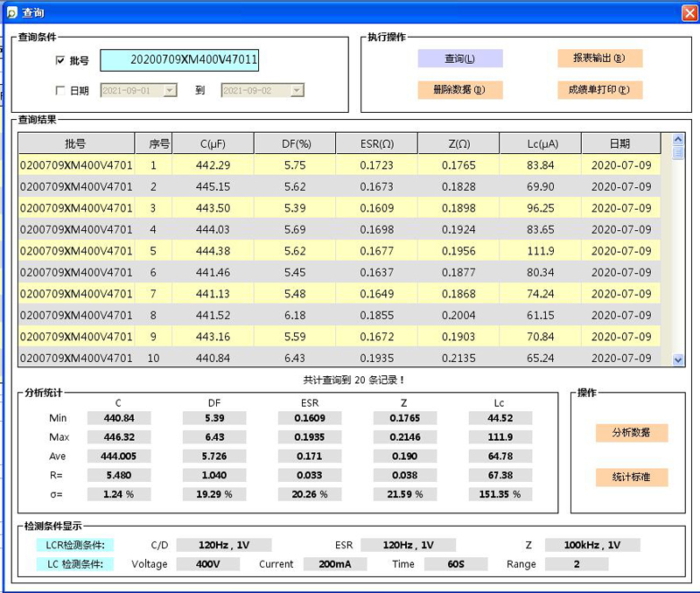Click the 日期 column header in table
The image size is (700, 593).
tap(620, 143)
